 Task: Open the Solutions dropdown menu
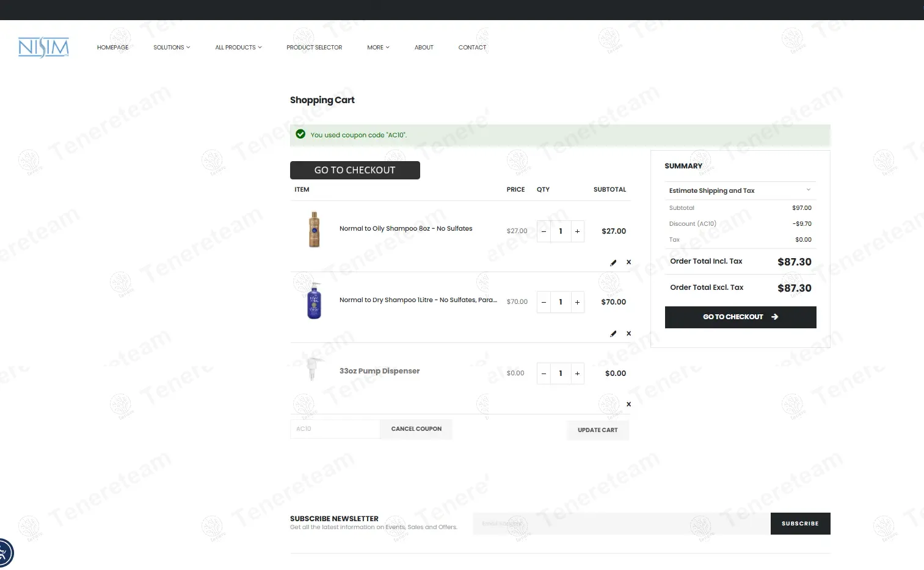tap(172, 47)
